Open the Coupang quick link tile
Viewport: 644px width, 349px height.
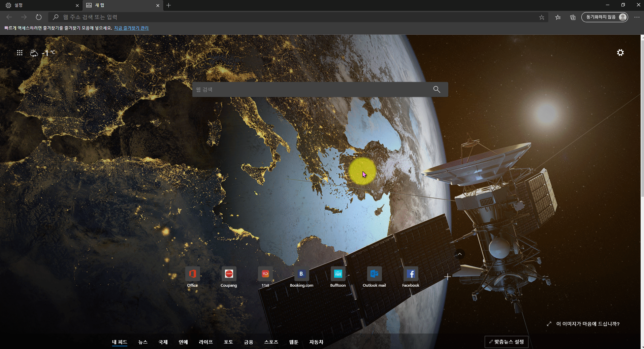point(229,277)
